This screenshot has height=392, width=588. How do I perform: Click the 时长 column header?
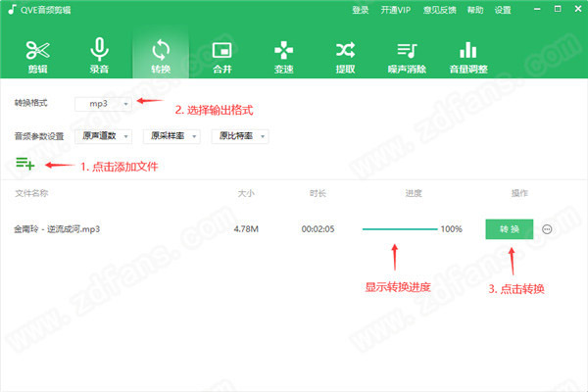318,193
